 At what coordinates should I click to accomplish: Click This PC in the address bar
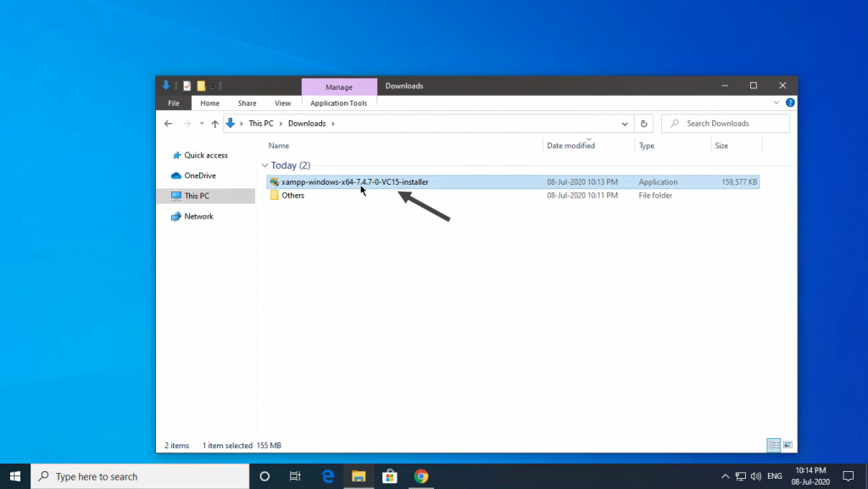[x=261, y=124]
